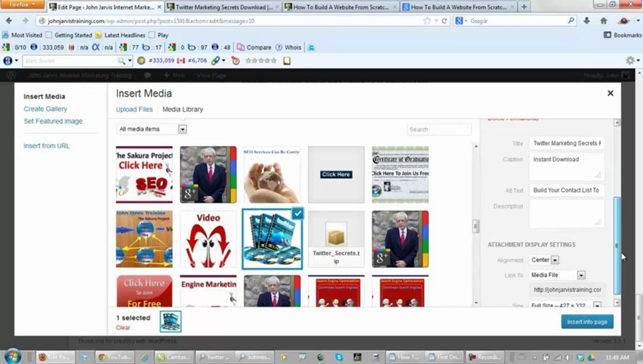Screen dimensions: 643x364
Task: Select the Sakura Project SEO thumbnail
Action: point(144,174)
